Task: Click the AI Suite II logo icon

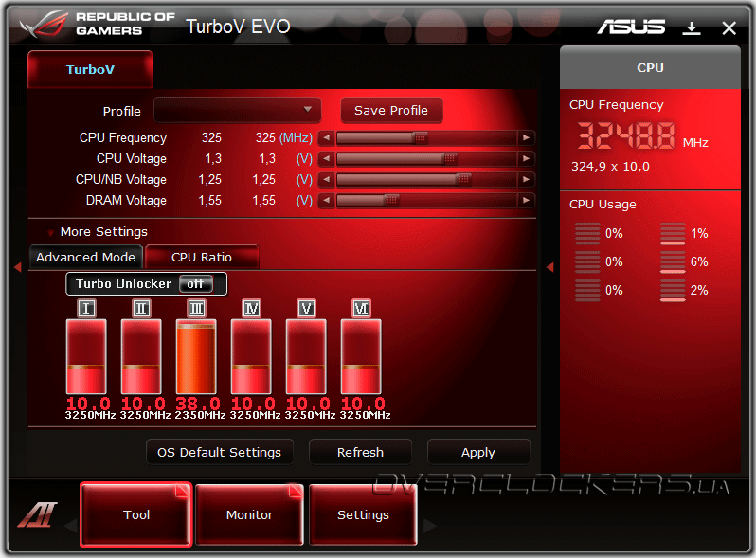Action: click(x=38, y=514)
